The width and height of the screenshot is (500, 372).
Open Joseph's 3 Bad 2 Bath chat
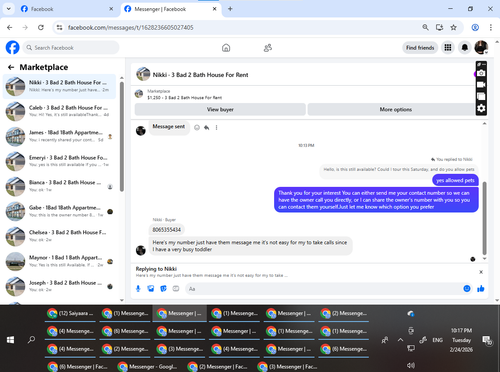[x=59, y=286]
